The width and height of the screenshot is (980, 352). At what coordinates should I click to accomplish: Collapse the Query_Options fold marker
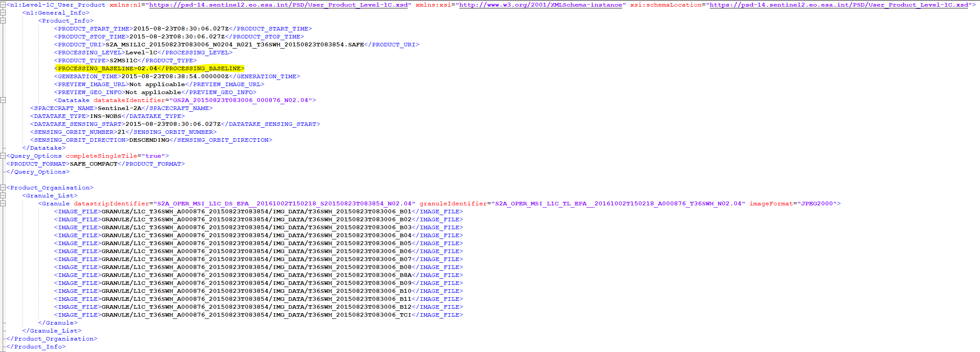click(x=3, y=156)
